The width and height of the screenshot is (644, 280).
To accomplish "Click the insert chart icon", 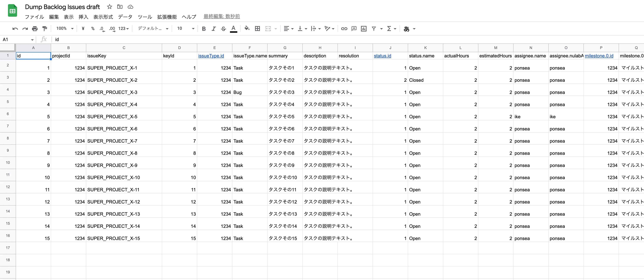I will click(364, 29).
